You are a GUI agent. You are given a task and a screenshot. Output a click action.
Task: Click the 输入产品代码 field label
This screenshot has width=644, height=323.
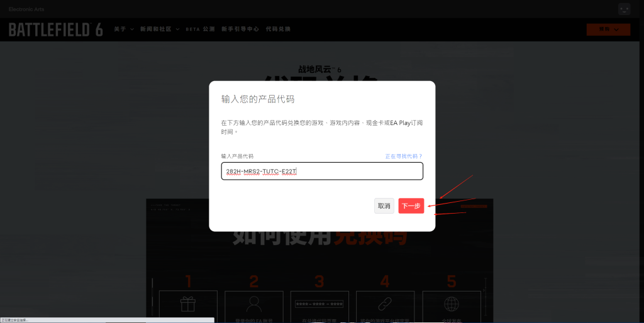point(237,156)
